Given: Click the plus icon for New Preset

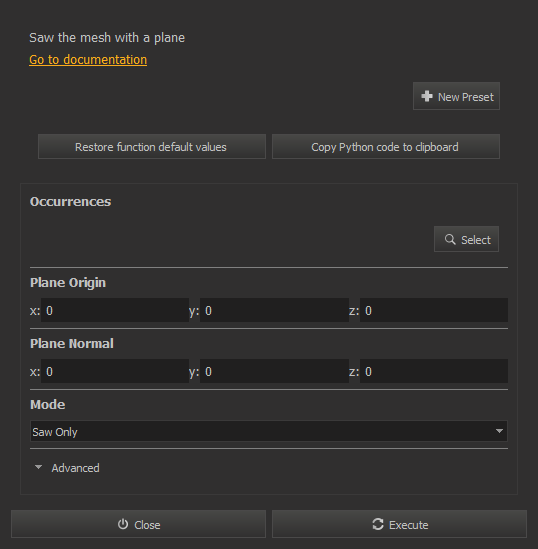Looking at the screenshot, I should 427,96.
